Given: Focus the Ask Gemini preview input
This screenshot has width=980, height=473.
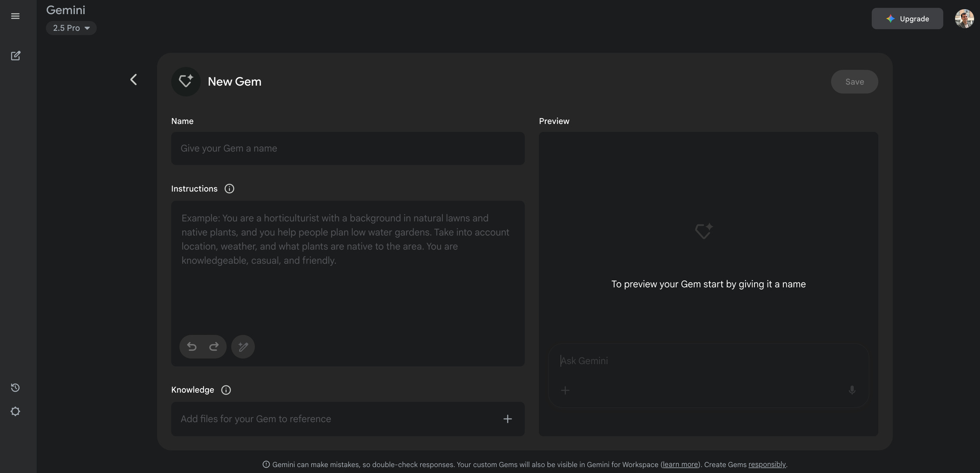Looking at the screenshot, I should pyautogui.click(x=708, y=361).
